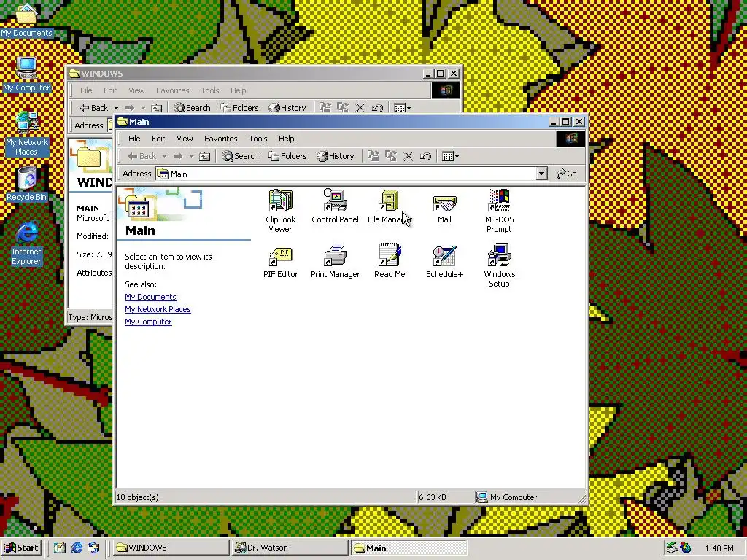Open Favorites menu in WINDOWS window
Viewport: 747px width, 560px height.
pos(172,90)
